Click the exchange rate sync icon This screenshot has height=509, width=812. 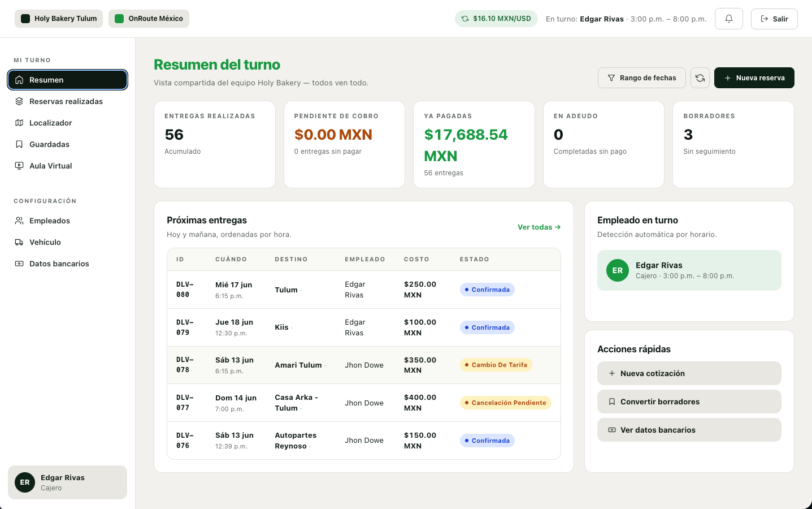click(465, 19)
